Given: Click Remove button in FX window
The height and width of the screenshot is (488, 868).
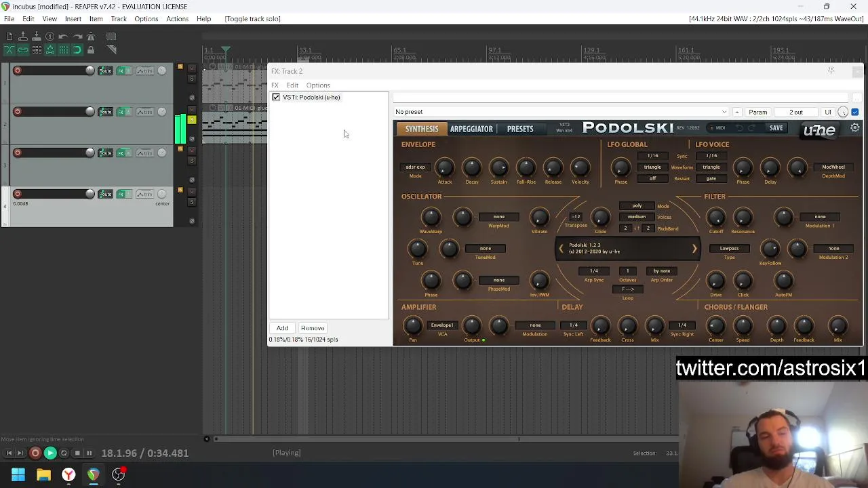Looking at the screenshot, I should (313, 328).
